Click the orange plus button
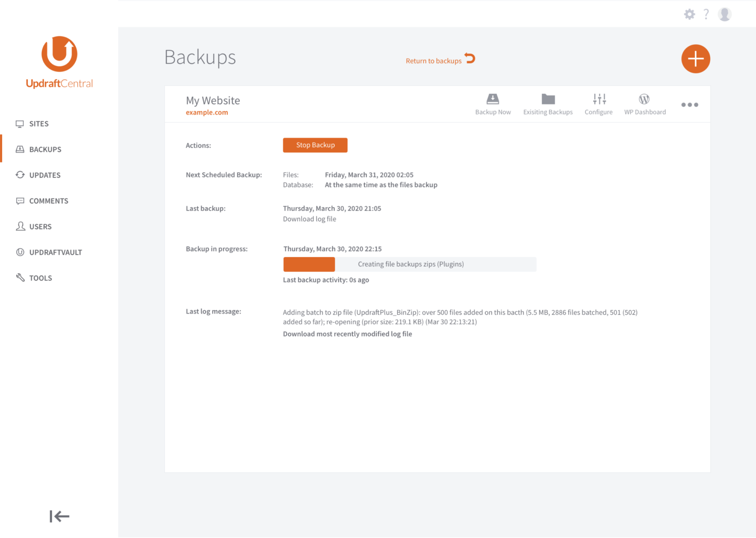Viewport: 756px width, 538px height. coord(696,58)
